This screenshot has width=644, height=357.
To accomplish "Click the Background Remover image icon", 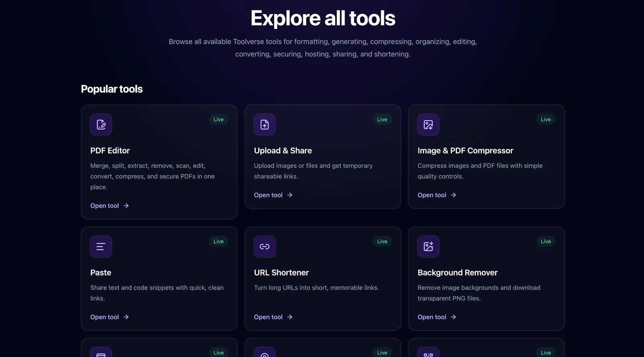I will pyautogui.click(x=428, y=247).
